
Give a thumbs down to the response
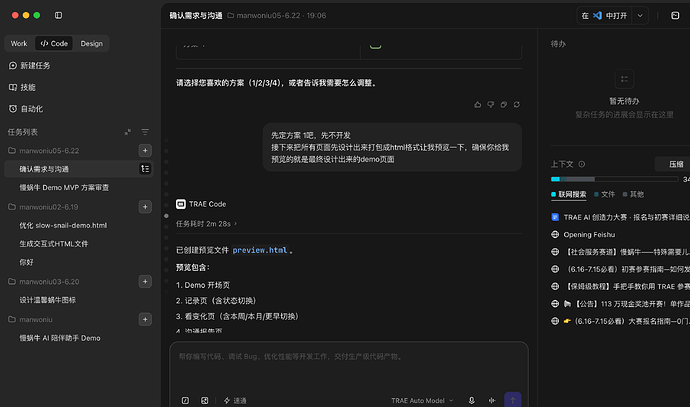pos(490,104)
